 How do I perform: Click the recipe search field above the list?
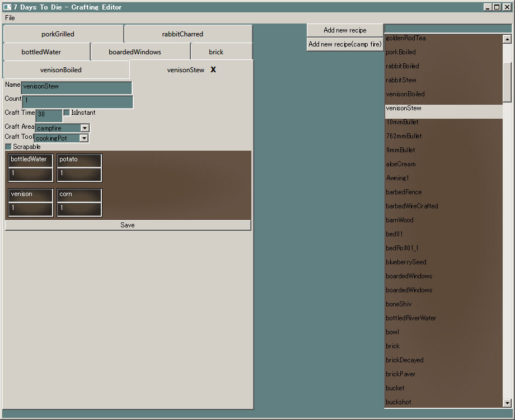448,28
